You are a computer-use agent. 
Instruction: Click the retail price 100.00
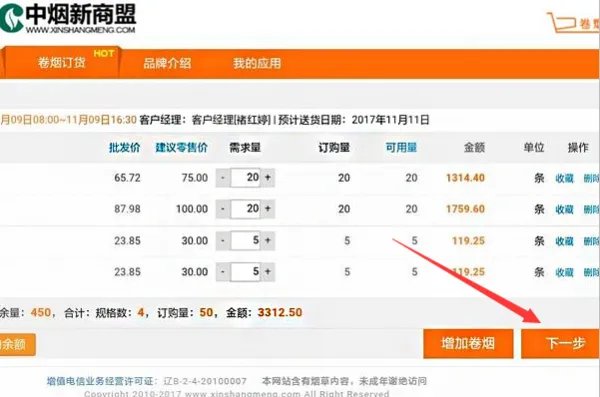192,209
